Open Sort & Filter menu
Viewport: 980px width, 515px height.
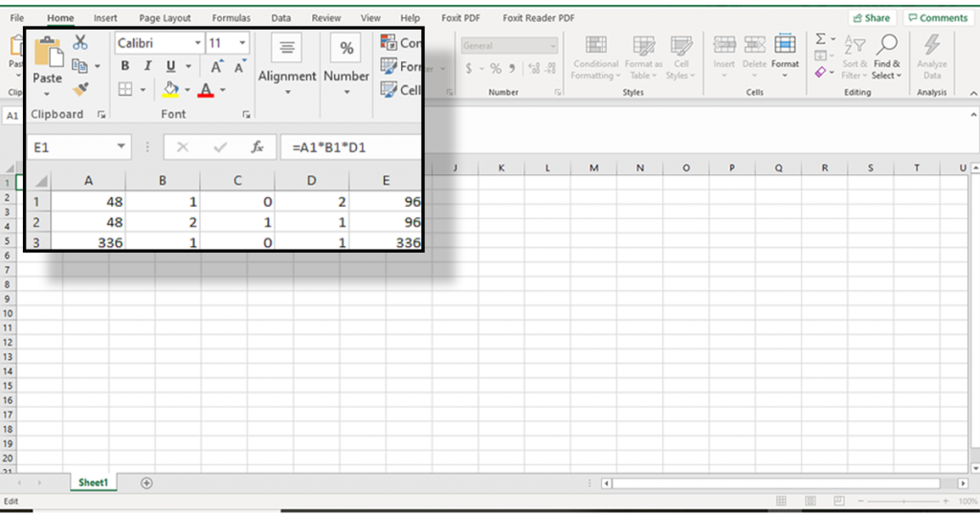click(855, 58)
